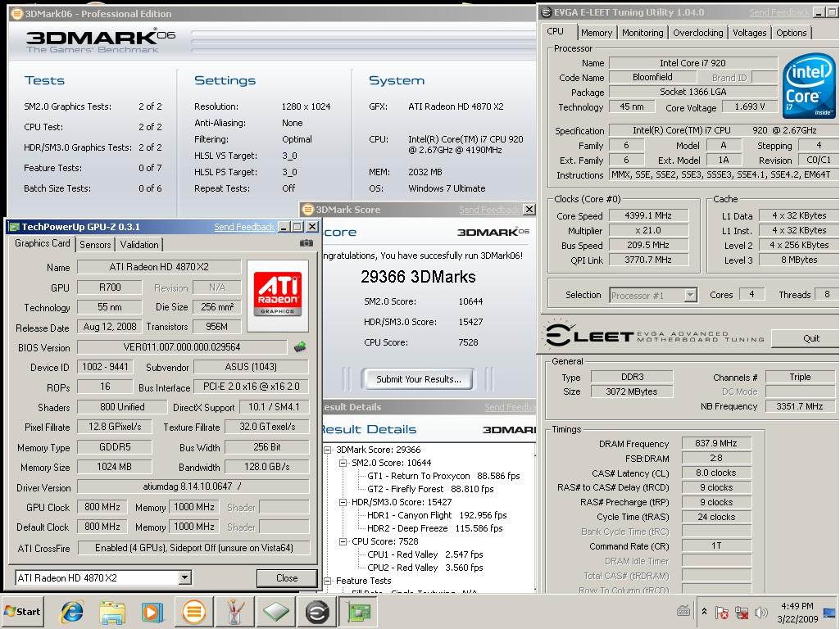Select CPU1 - Red Valley result row

(425, 554)
